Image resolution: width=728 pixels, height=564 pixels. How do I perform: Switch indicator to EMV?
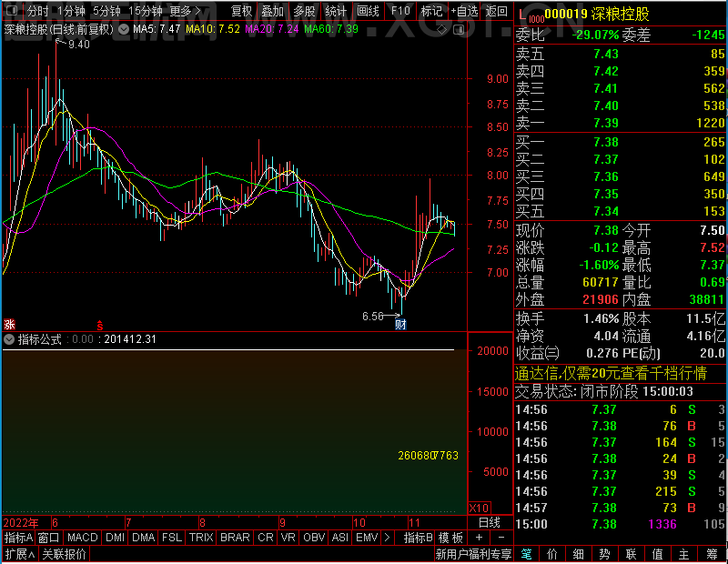[x=367, y=538]
